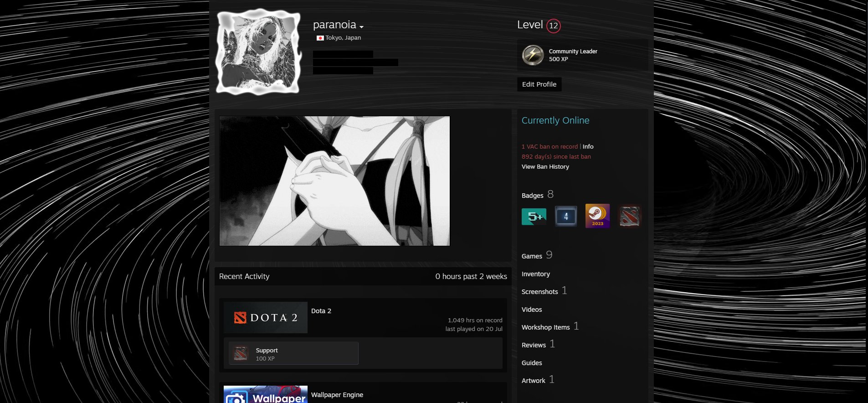Image resolution: width=868 pixels, height=403 pixels.
Task: Click the Japan flag icon
Action: pos(320,38)
